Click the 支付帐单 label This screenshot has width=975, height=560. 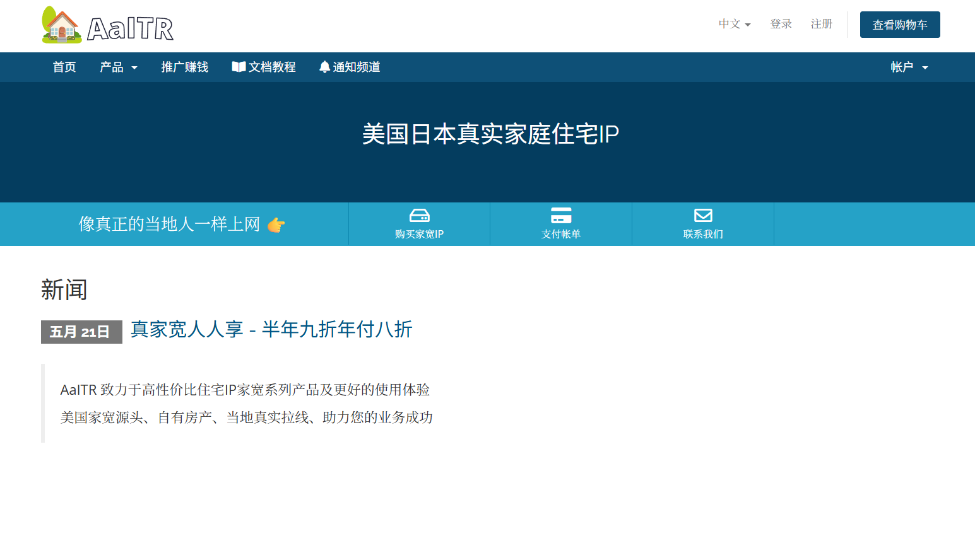click(561, 234)
